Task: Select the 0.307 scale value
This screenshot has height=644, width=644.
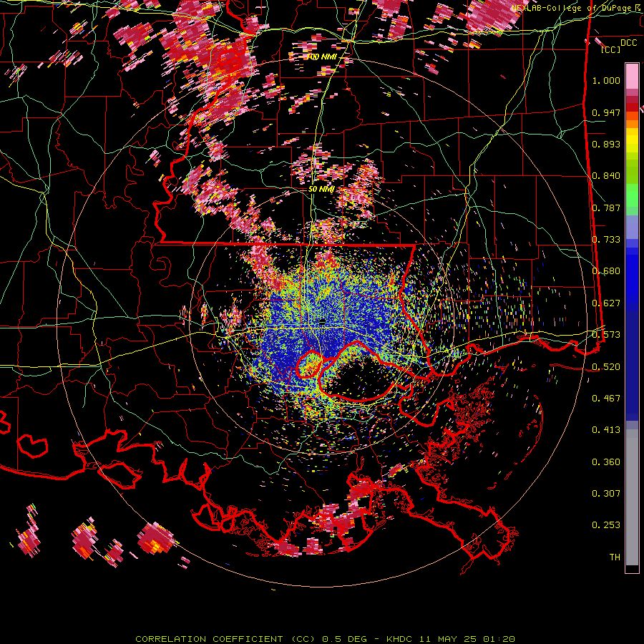Action: [x=606, y=494]
